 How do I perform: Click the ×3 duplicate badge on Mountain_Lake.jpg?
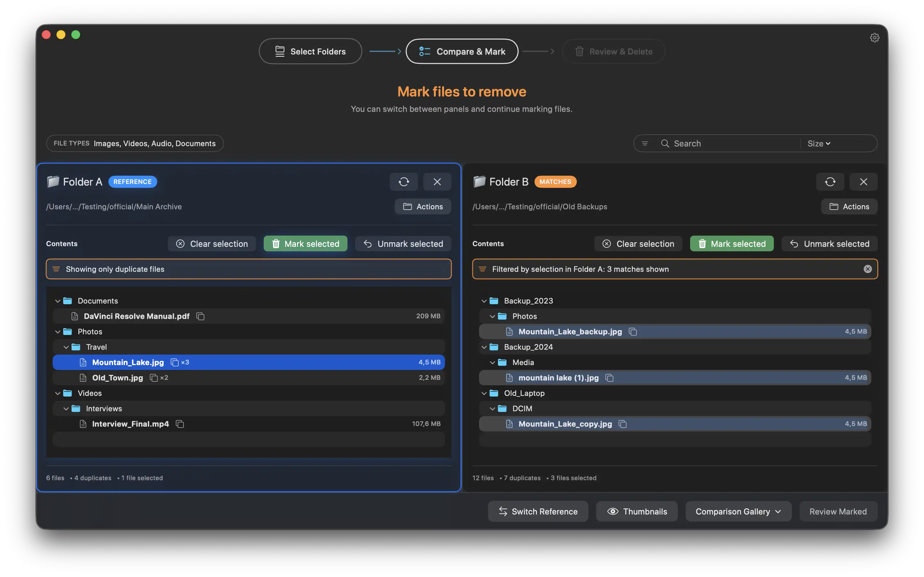tap(180, 362)
